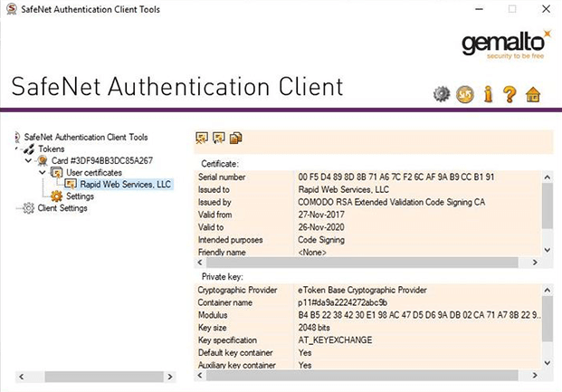Click copy to clipboard toolbar icon
Screen dimensions: 562x392
coord(235,138)
